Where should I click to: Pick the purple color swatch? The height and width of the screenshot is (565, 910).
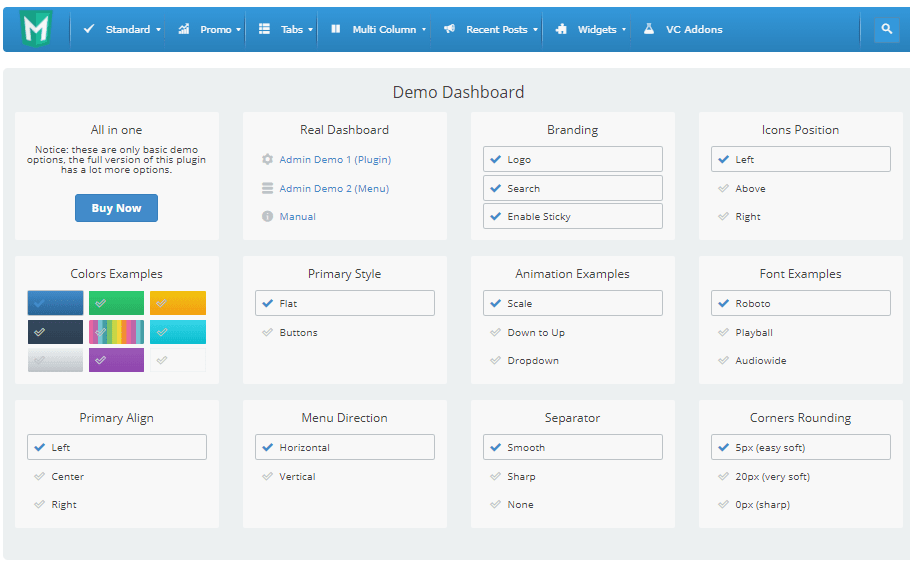pyautogui.click(x=116, y=360)
